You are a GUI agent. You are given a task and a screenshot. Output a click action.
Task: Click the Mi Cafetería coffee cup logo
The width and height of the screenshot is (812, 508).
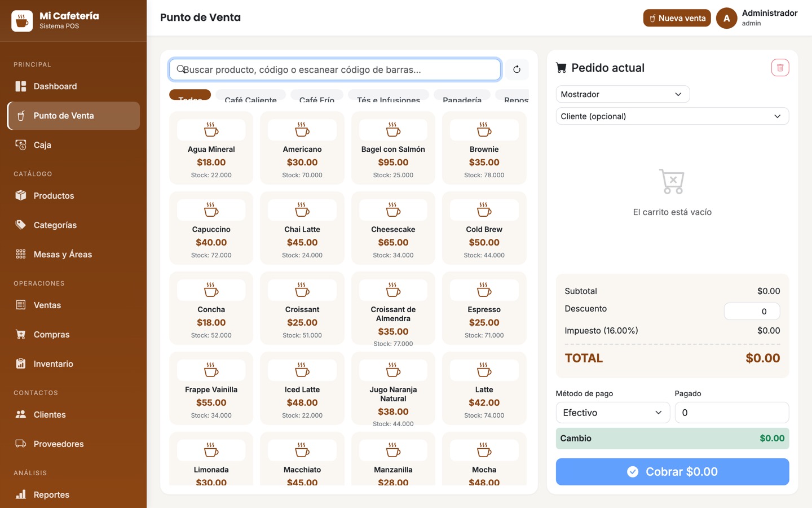click(x=22, y=21)
